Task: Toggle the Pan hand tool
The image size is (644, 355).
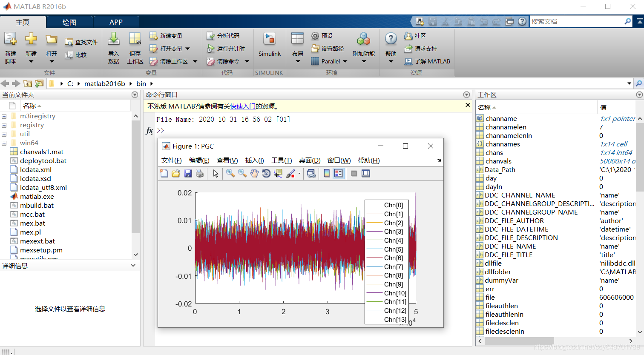Action: [x=254, y=173]
